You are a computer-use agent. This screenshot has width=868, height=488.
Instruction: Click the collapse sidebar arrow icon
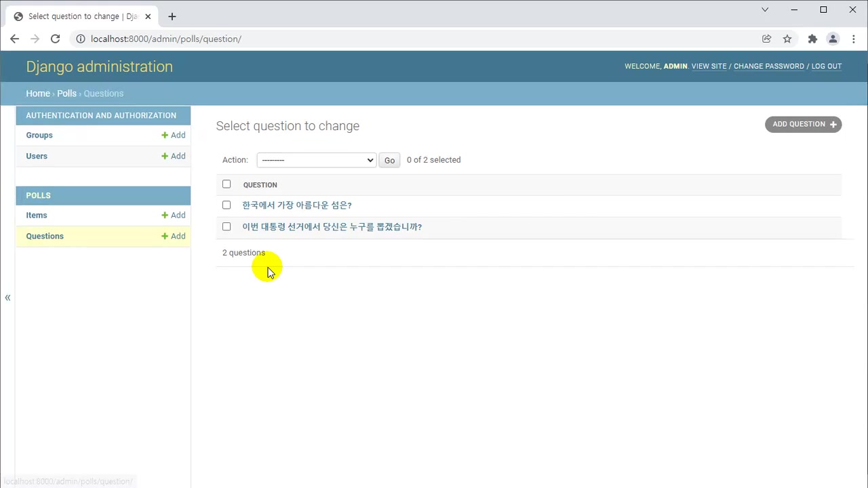(7, 297)
